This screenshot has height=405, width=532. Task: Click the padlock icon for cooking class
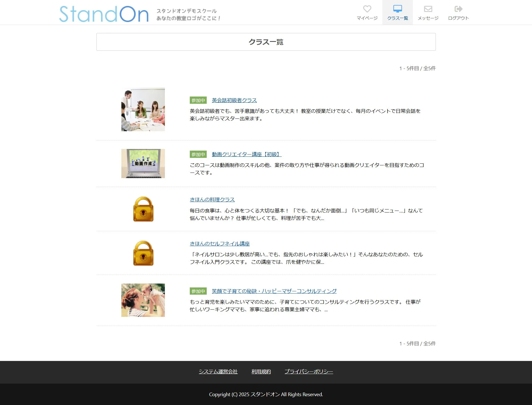coord(143,209)
